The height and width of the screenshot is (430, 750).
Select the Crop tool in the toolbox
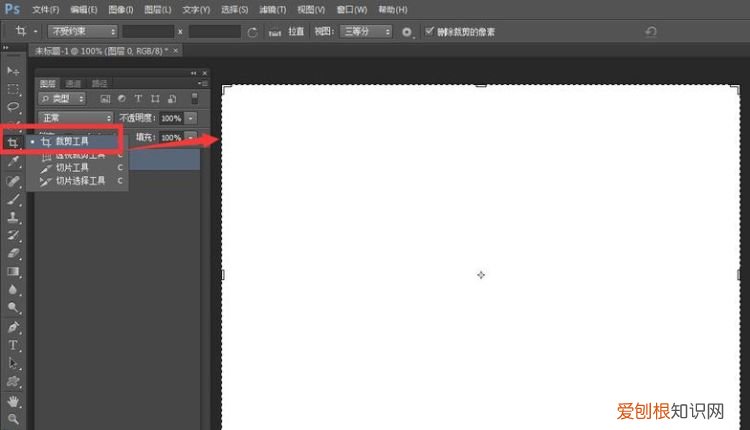coord(13,142)
